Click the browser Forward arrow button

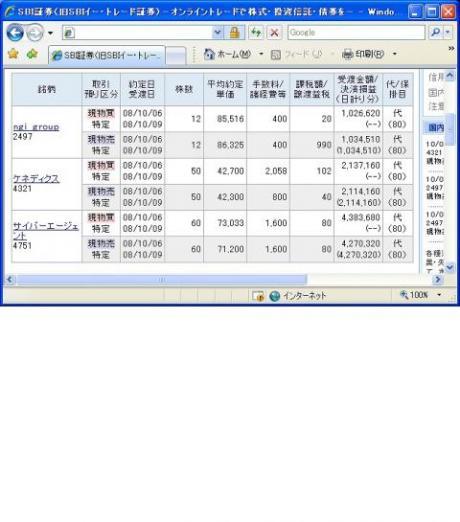tap(35, 33)
